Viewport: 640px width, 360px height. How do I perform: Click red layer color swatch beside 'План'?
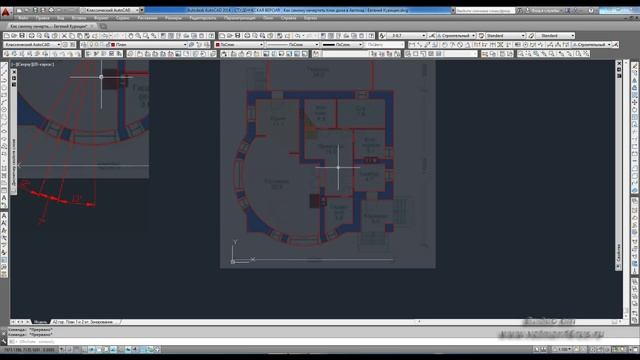point(113,44)
